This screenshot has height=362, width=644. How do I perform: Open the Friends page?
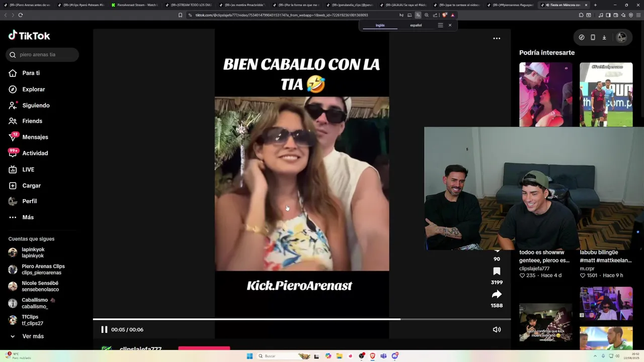[x=25, y=121]
